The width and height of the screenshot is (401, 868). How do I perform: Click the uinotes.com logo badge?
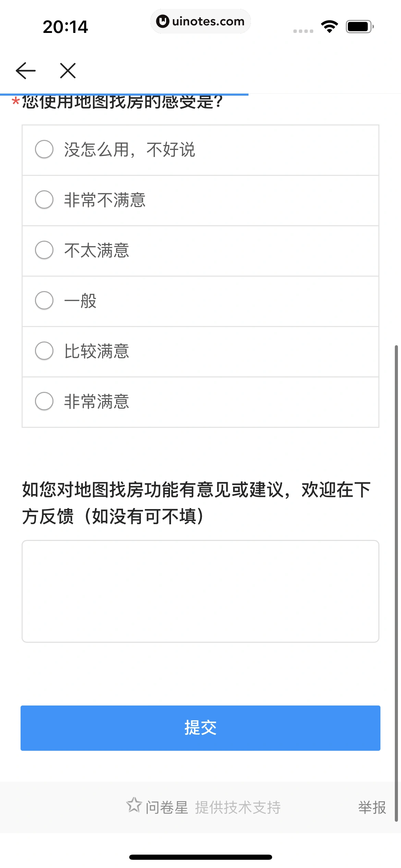coord(200,21)
